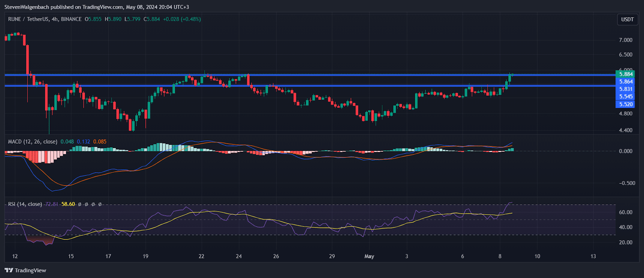Click date label 12 on time axis
The width and height of the screenshot is (644, 278).
pos(15,256)
